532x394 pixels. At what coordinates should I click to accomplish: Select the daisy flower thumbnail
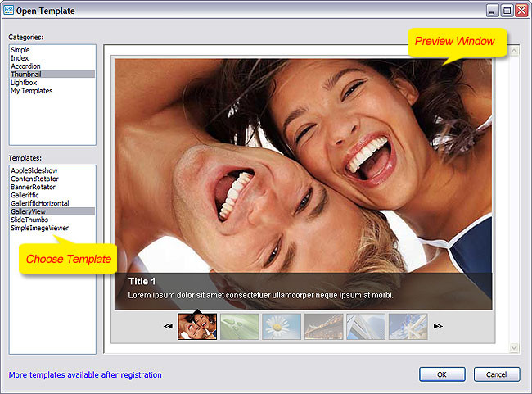(282, 326)
